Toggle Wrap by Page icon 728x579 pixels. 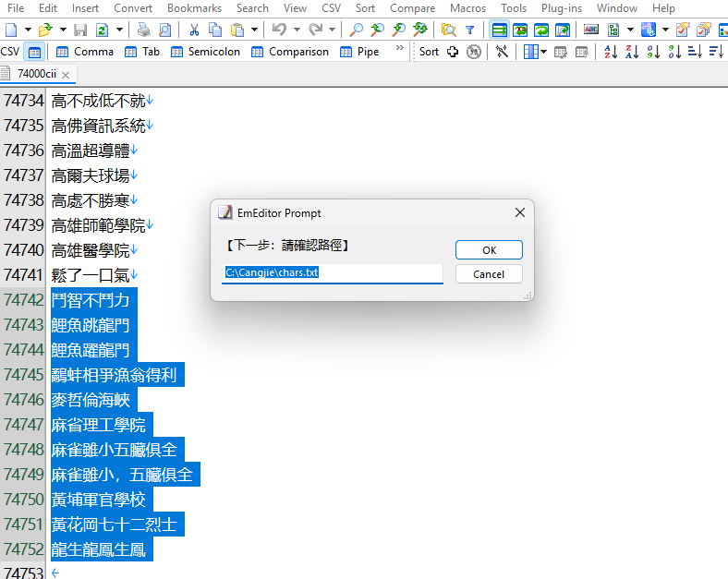563,30
